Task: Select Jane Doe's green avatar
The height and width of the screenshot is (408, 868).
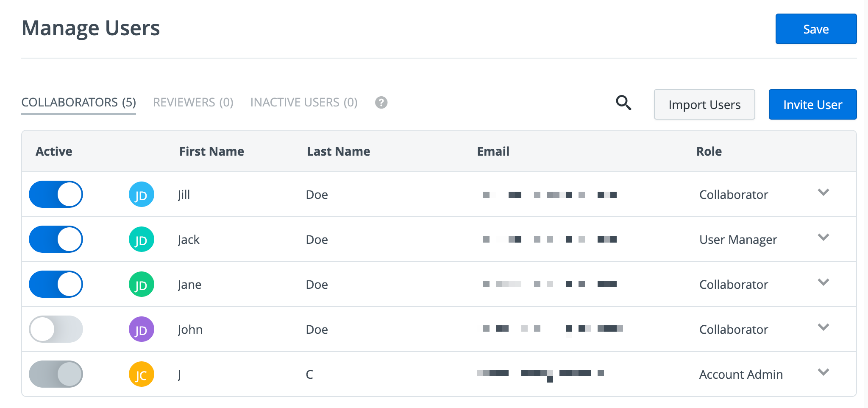Action: 141,284
